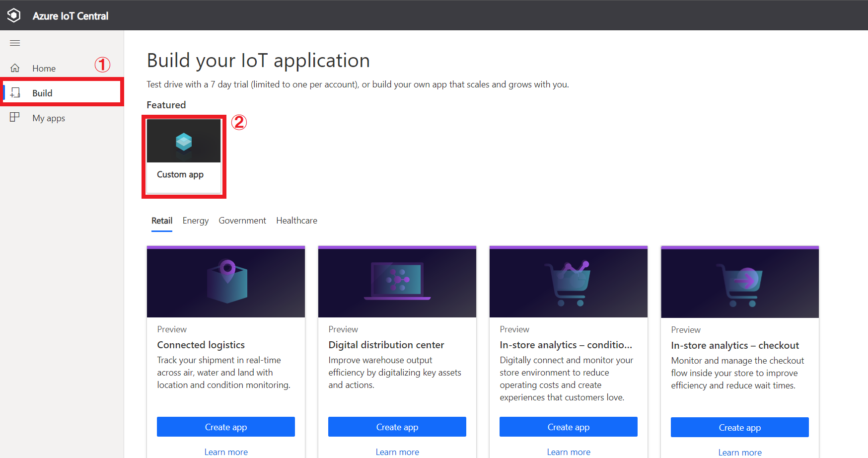
Task: Click the Connected logistics card image
Action: pos(226,282)
